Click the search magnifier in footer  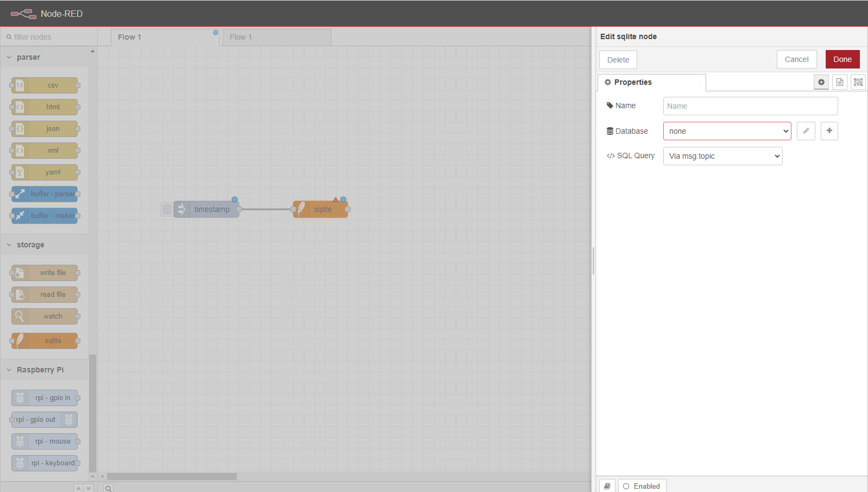[108, 488]
